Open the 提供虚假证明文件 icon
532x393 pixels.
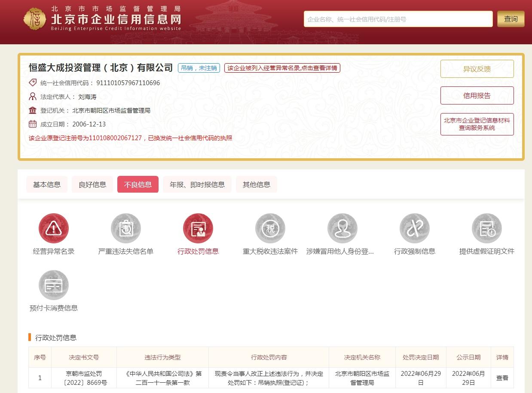point(487,228)
